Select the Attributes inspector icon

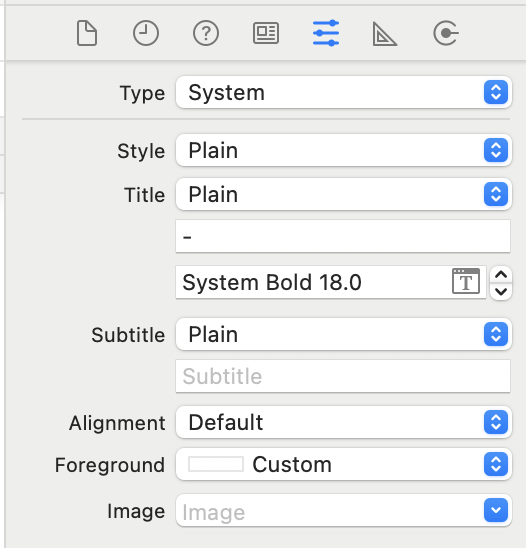326,33
